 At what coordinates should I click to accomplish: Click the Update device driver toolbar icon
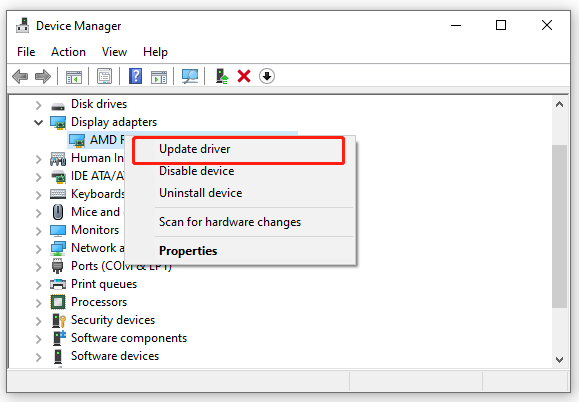[x=222, y=76]
